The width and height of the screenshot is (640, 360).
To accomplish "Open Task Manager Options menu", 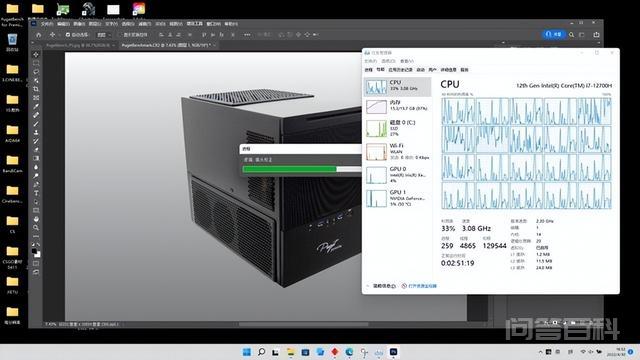I will pyautogui.click(x=388, y=61).
